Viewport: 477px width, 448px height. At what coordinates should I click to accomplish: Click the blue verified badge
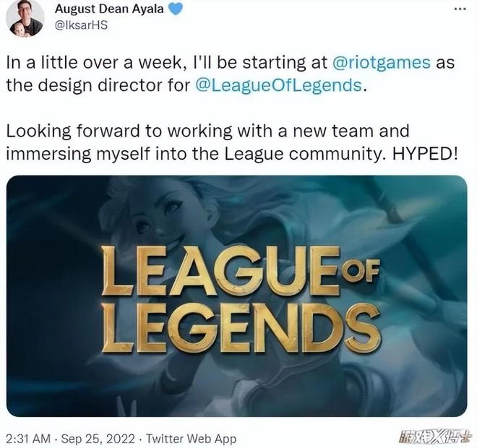point(175,9)
